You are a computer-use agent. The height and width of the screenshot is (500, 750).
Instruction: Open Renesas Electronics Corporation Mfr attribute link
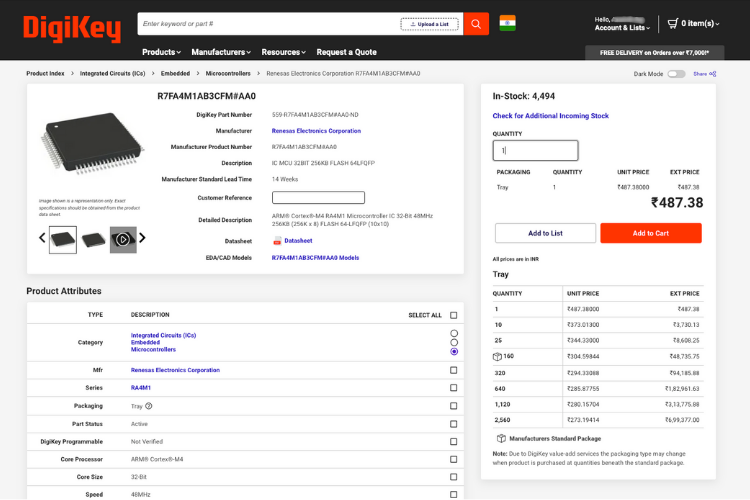tap(176, 370)
